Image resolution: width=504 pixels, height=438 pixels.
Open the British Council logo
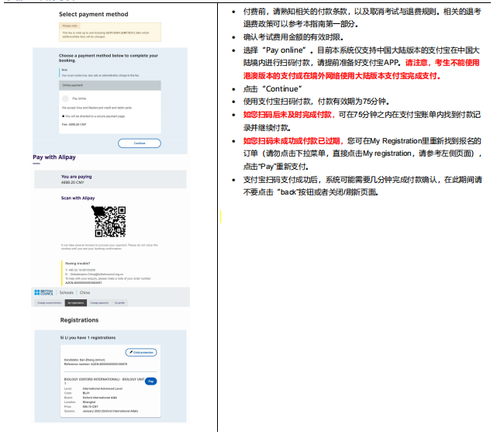pyautogui.click(x=43, y=292)
